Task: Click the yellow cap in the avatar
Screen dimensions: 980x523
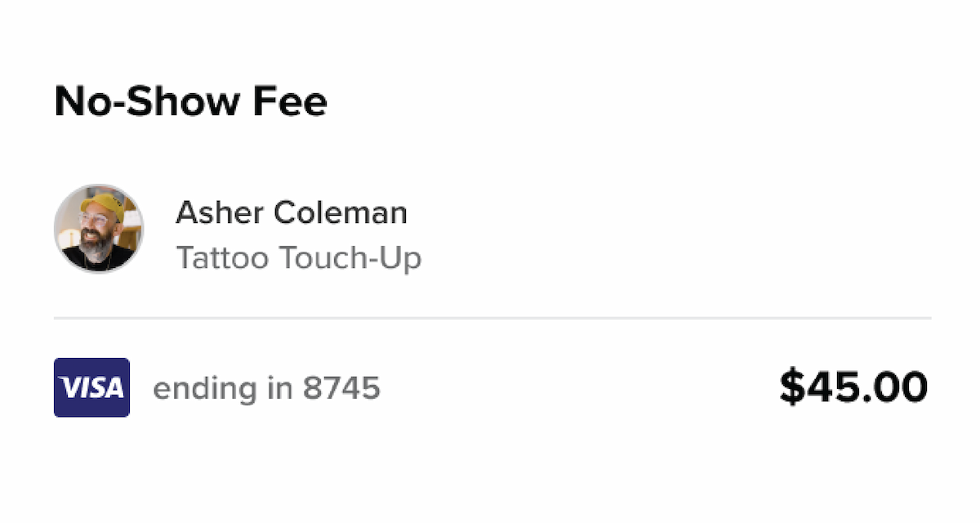Action: click(100, 206)
